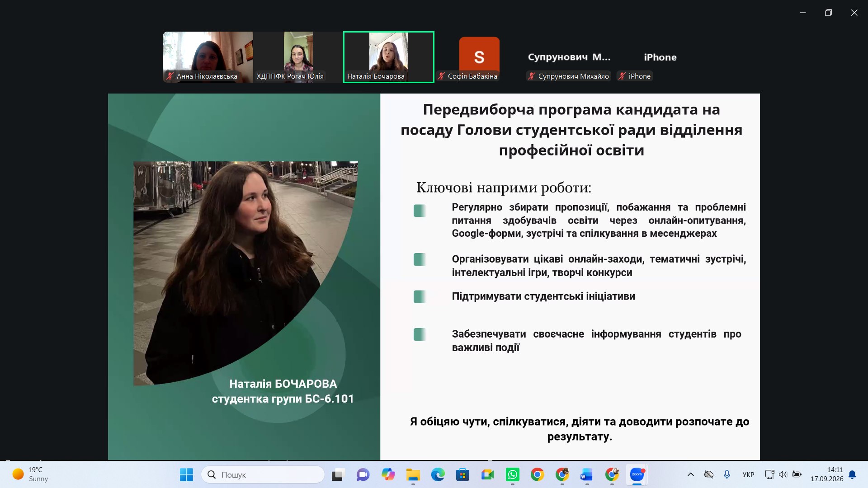Restore down the Zoom meeting window
This screenshot has width=868, height=488.
[x=828, y=13]
